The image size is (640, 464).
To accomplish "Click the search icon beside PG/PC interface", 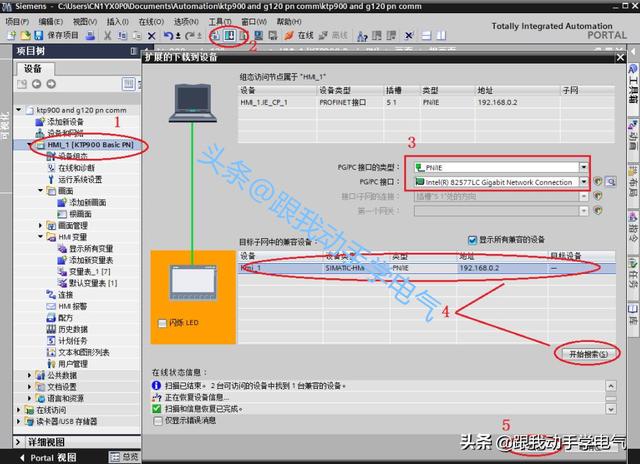I will (x=611, y=182).
